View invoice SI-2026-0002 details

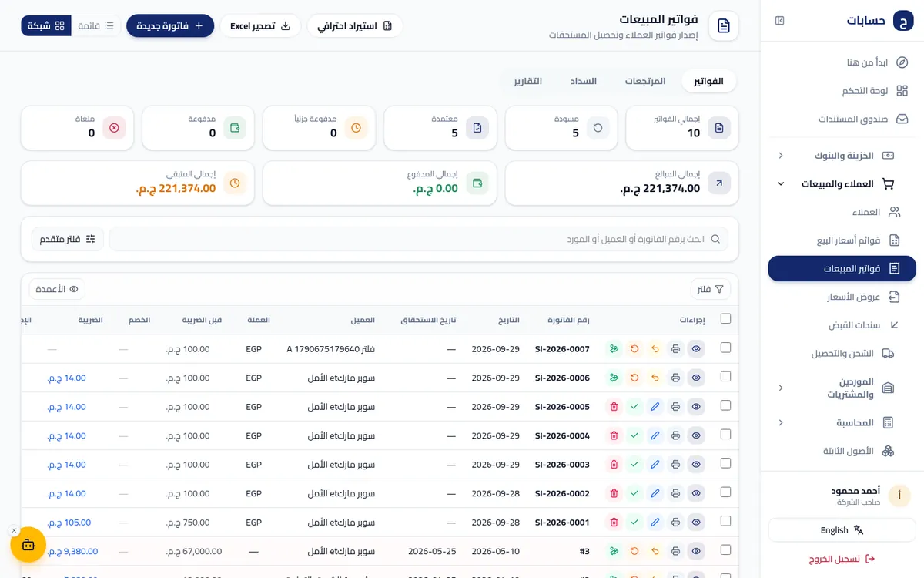pyautogui.click(x=696, y=493)
